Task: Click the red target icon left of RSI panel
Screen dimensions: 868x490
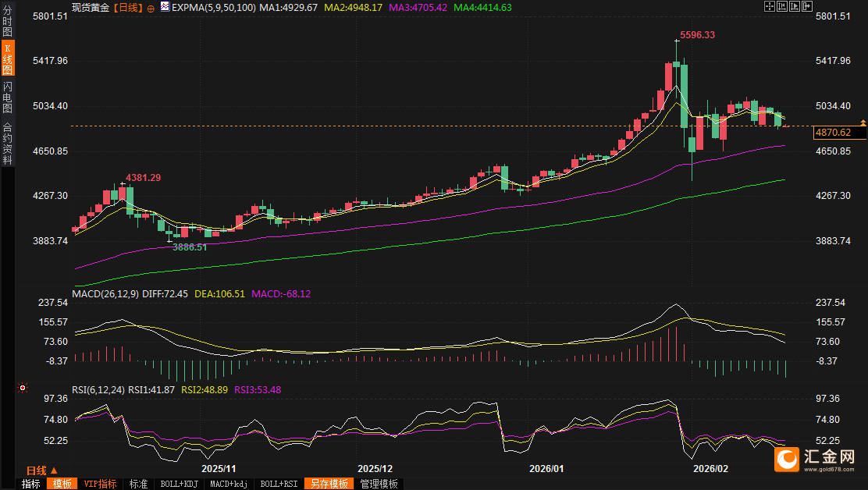Action: (x=23, y=388)
